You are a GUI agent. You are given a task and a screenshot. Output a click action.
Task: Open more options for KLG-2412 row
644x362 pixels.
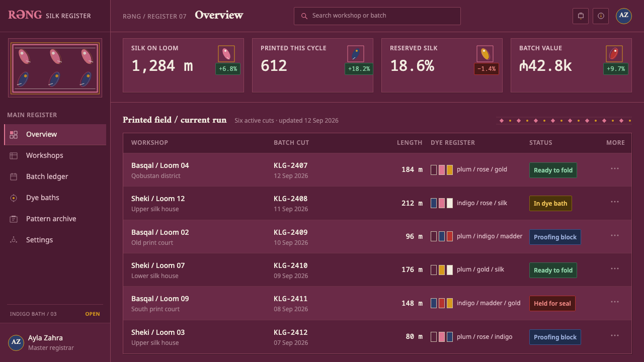pyautogui.click(x=615, y=335)
